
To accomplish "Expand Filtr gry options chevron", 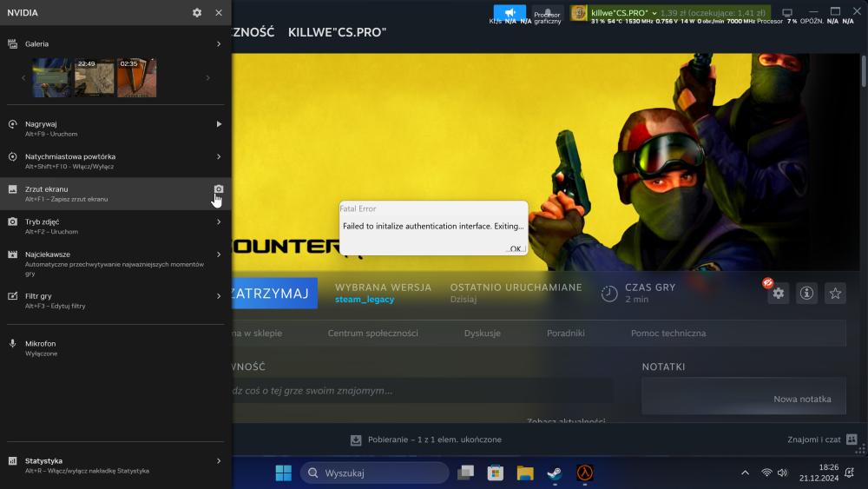I will click(x=219, y=295).
